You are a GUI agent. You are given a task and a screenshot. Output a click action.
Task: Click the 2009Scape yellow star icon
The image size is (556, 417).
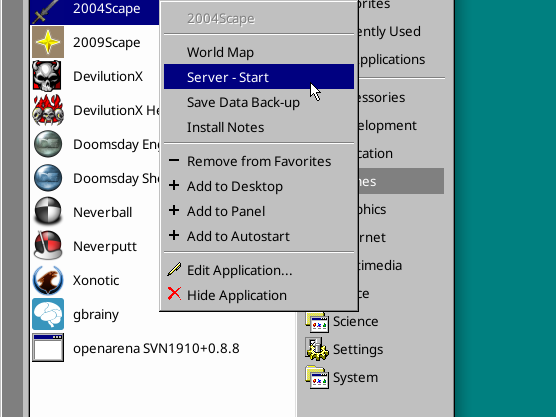click(48, 42)
